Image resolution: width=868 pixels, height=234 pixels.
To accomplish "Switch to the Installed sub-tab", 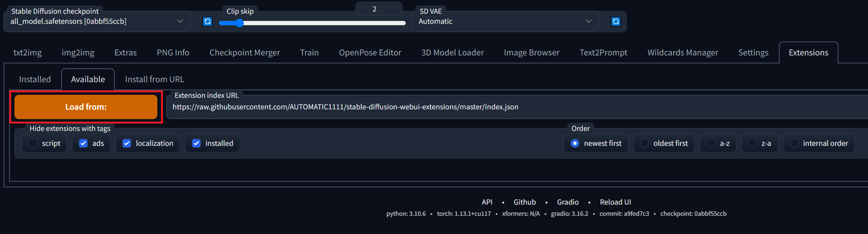I will pyautogui.click(x=35, y=79).
